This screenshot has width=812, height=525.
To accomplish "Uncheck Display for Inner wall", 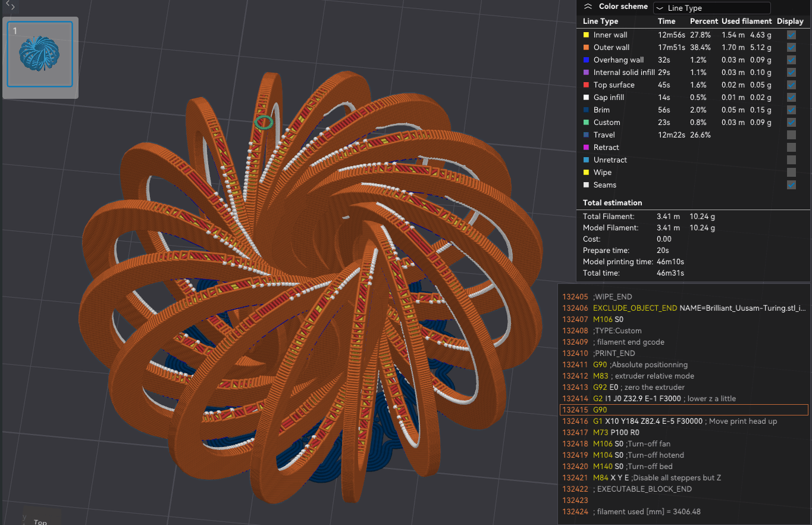I will point(791,35).
